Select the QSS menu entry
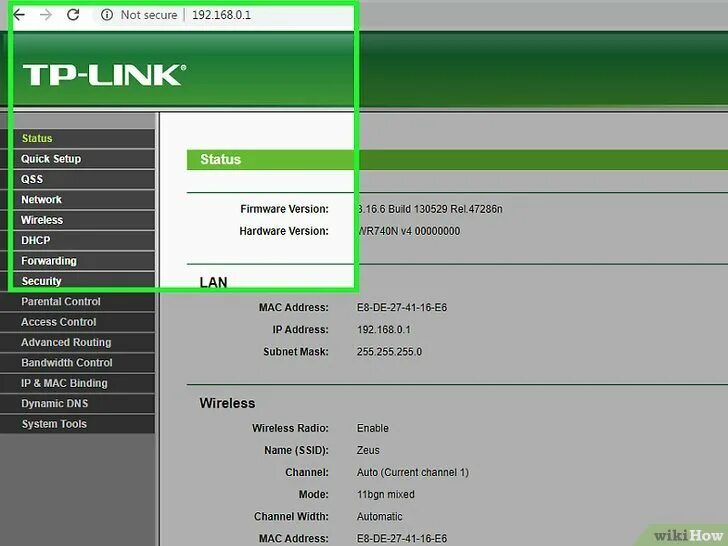Image resolution: width=728 pixels, height=546 pixels. (x=78, y=179)
